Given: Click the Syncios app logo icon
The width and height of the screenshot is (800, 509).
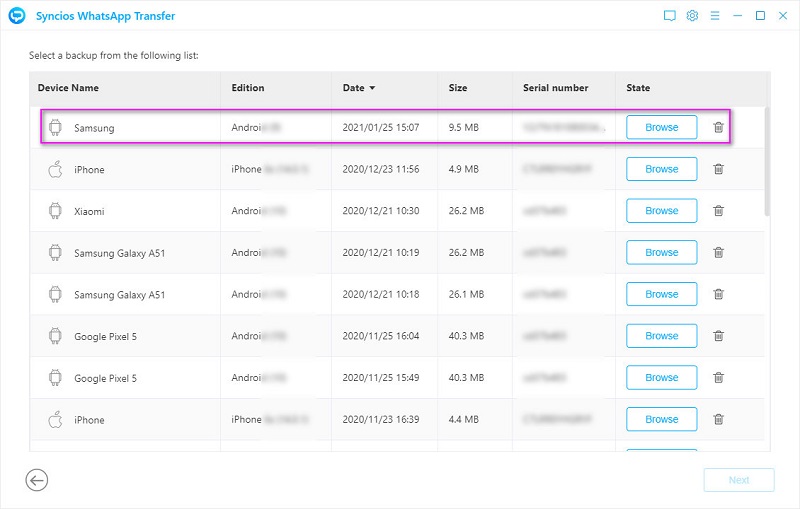Looking at the screenshot, I should pyautogui.click(x=17, y=16).
